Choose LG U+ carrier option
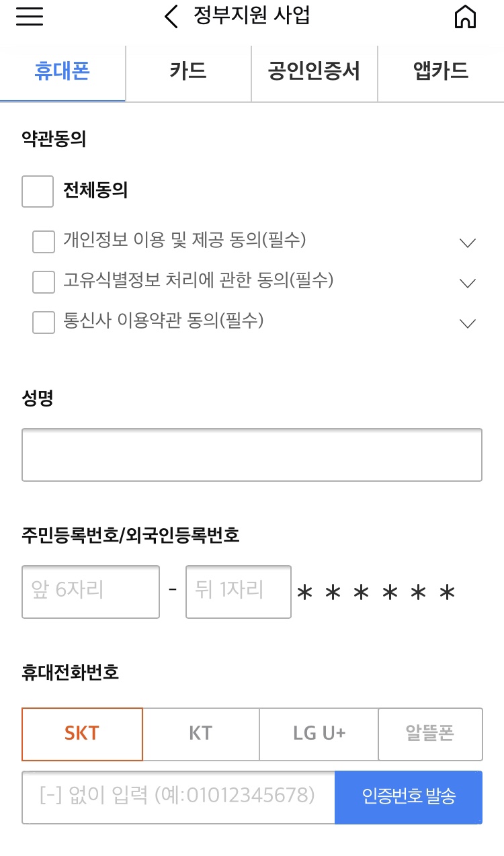 click(x=319, y=734)
